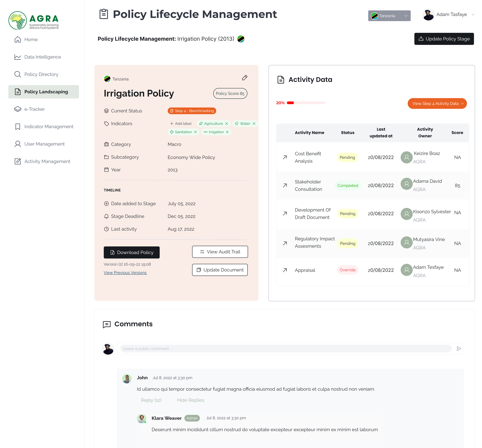Viewport: 482px width, 448px height.
Task: Open Indicator Management menu item
Action: [49, 127]
